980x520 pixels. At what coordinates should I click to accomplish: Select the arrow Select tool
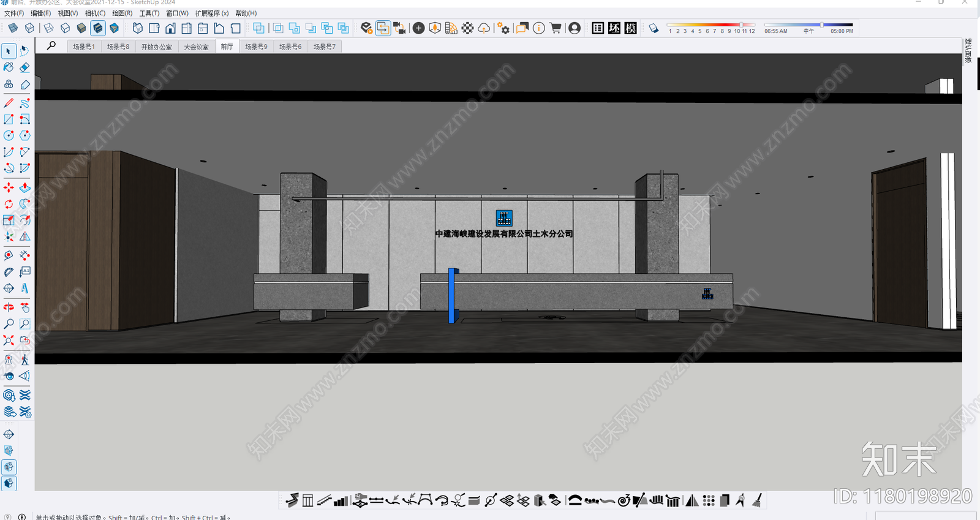9,51
